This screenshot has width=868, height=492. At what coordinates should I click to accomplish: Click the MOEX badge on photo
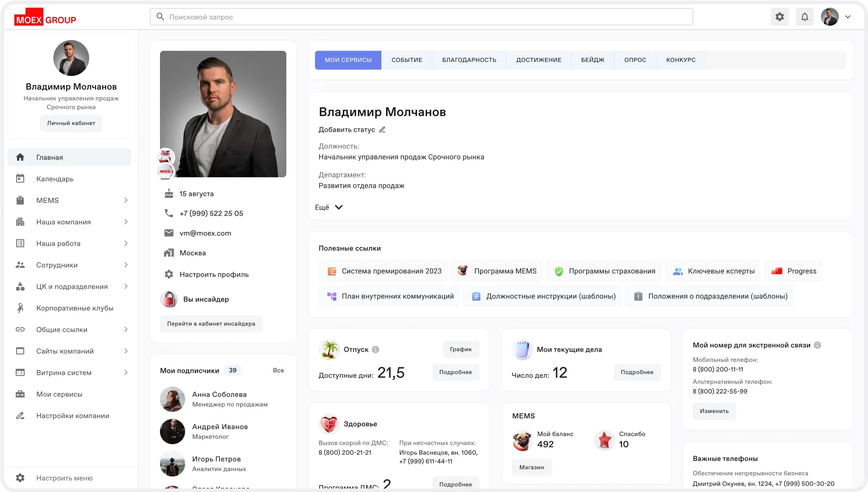point(165,171)
